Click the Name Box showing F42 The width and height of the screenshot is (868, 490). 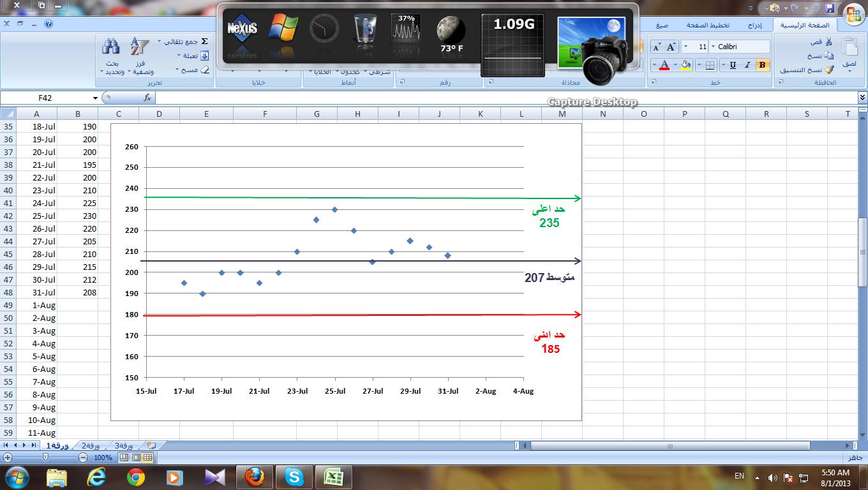point(45,98)
